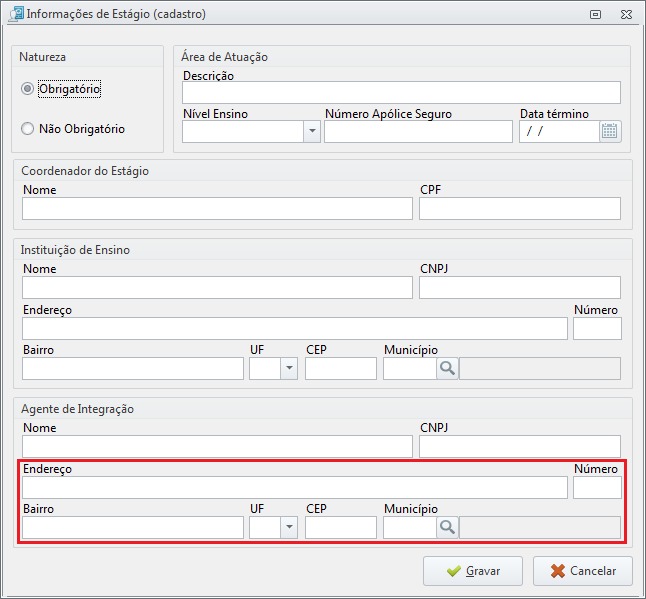This screenshot has width=646, height=599.
Task: Restore the dialog window size
Action: [x=595, y=15]
